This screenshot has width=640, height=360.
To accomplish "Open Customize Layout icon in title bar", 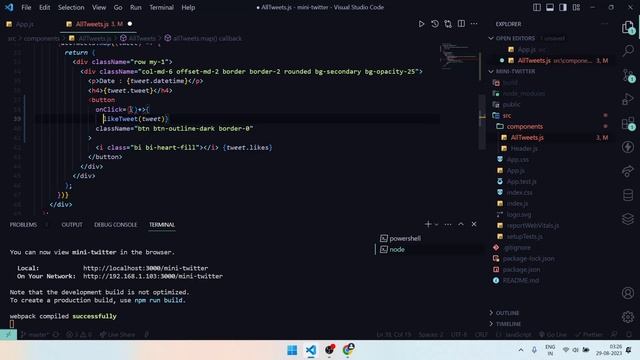I will tap(576, 7).
